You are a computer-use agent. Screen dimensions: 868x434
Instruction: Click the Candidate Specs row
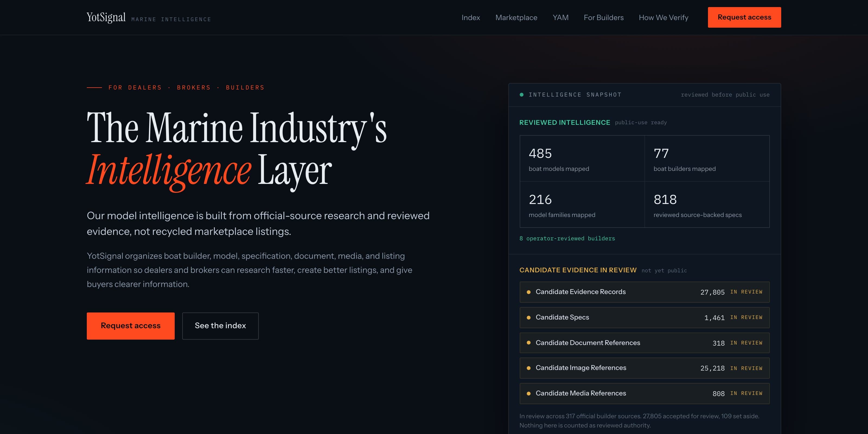click(x=644, y=317)
